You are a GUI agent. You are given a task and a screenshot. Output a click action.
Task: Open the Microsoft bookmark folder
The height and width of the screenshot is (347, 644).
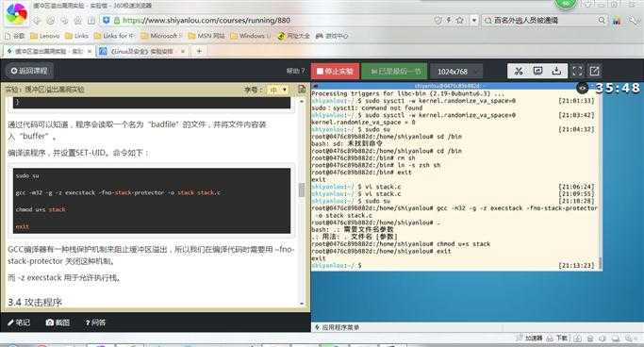coord(161,36)
